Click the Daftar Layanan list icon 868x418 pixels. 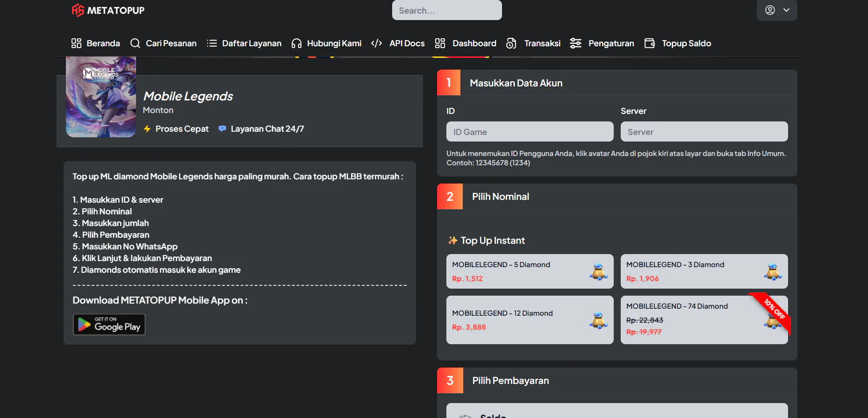coord(212,43)
